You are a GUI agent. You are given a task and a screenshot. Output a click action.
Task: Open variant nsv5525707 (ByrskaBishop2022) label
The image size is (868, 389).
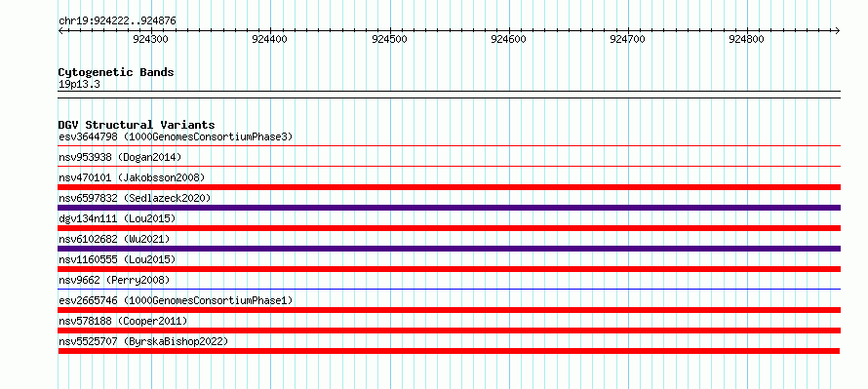143,341
